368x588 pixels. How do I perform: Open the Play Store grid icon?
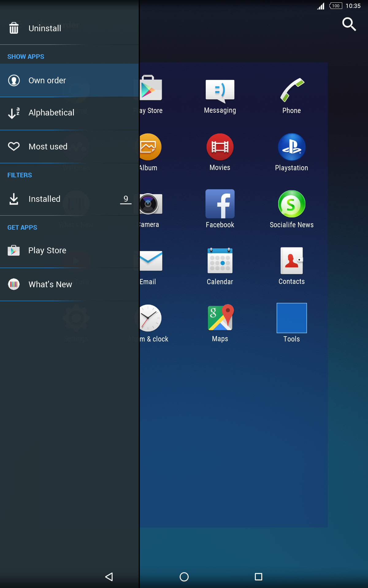tap(151, 88)
